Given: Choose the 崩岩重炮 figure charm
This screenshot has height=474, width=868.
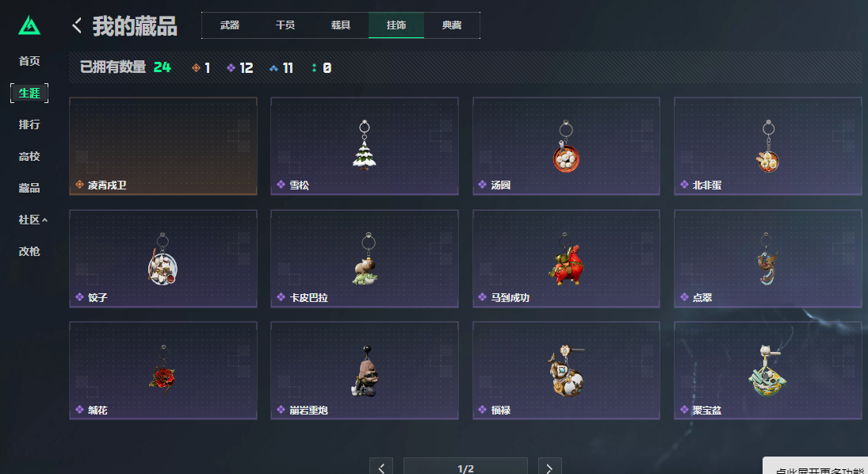Looking at the screenshot, I should (x=365, y=370).
